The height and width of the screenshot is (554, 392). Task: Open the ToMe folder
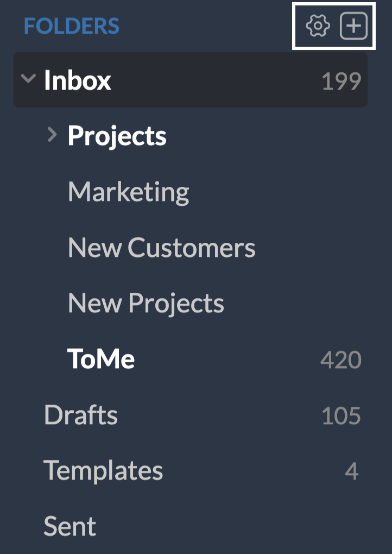101,358
